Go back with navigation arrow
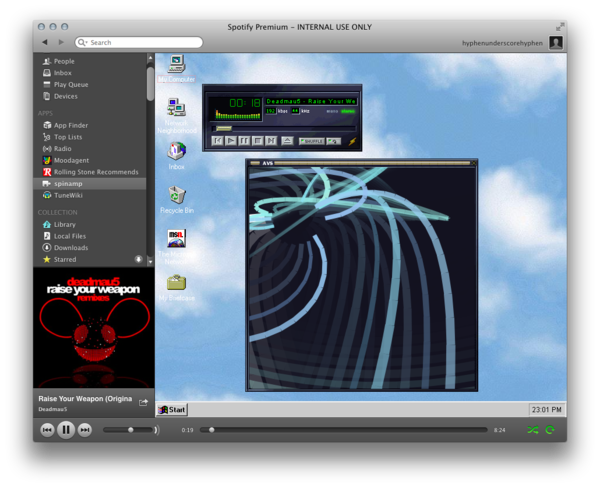The height and width of the screenshot is (488, 600). [45, 42]
